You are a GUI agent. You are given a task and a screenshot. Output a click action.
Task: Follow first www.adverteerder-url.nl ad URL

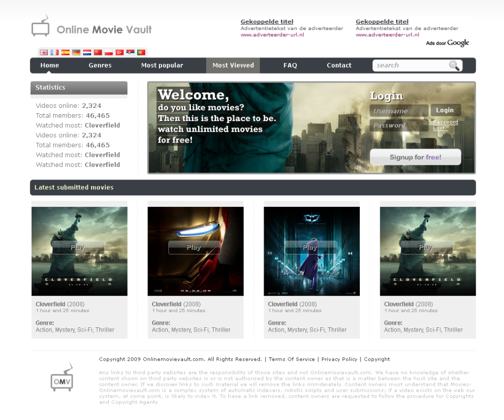(272, 35)
